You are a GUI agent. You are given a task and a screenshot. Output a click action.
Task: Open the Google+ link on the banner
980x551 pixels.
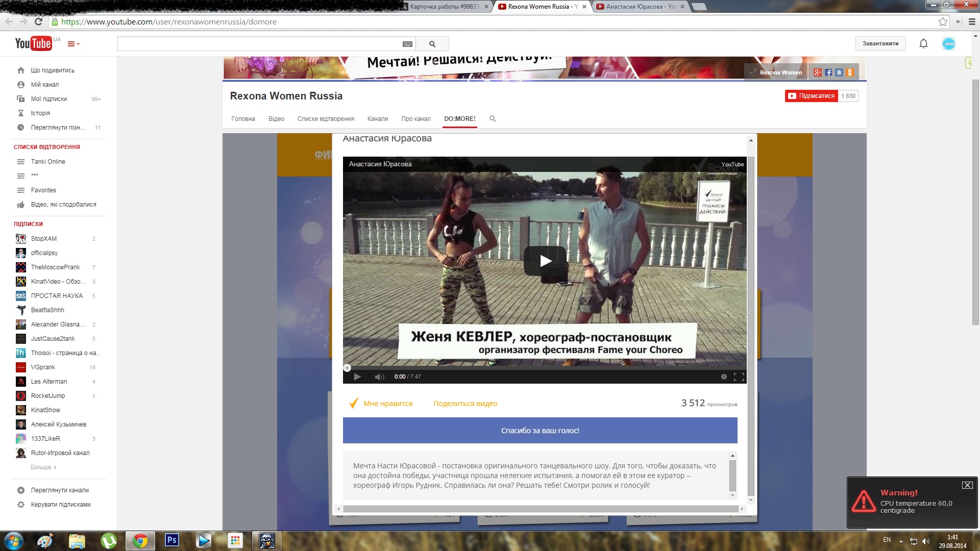tap(818, 72)
